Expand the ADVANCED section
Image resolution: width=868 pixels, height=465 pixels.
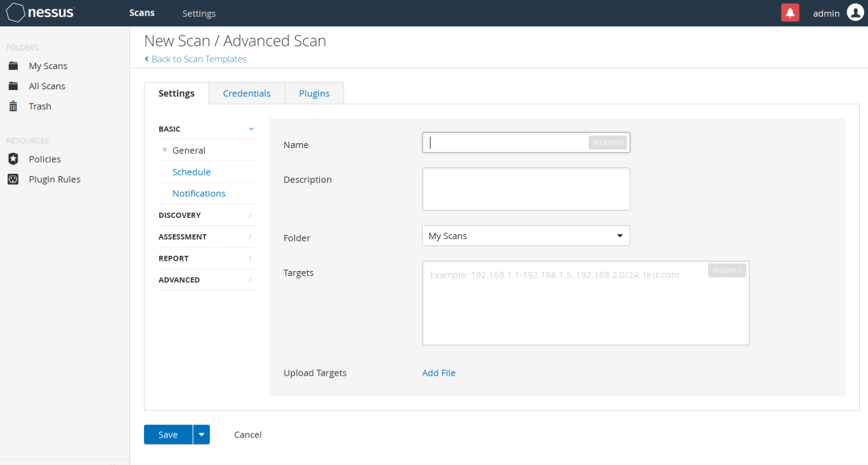207,280
